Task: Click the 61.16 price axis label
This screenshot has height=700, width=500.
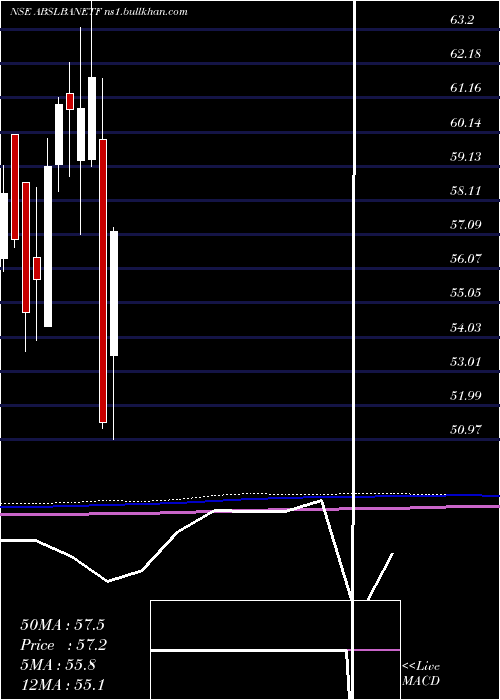Action: [466, 88]
